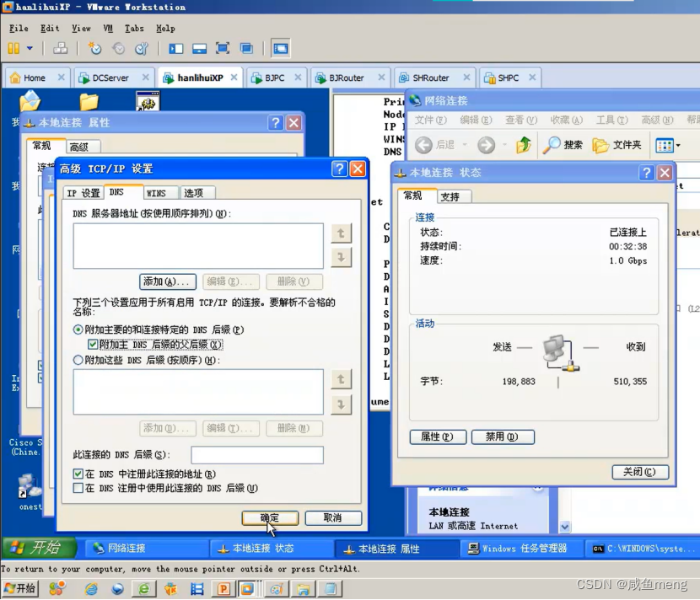700x600 pixels.
Task: Toggle 附加主 DNS 后缀的父后缀 checkbox
Action: [x=93, y=345]
